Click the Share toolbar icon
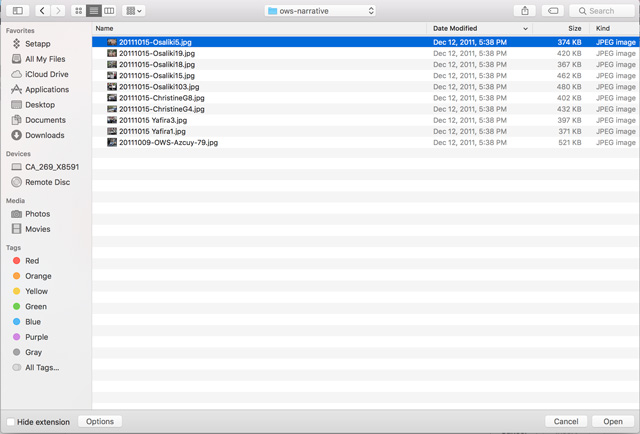Image resolution: width=640 pixels, height=434 pixels. (x=524, y=11)
